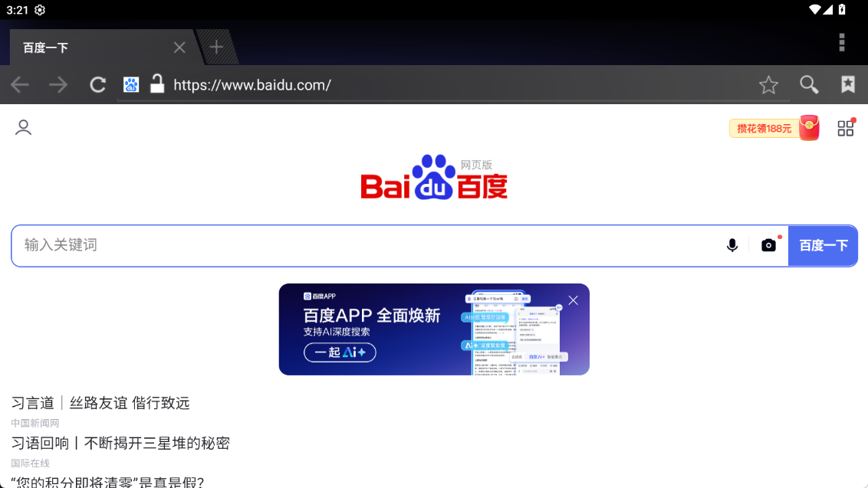Open the 百度APP 全面焕新 banner
Screen dimensions: 868x488
pos(434,329)
